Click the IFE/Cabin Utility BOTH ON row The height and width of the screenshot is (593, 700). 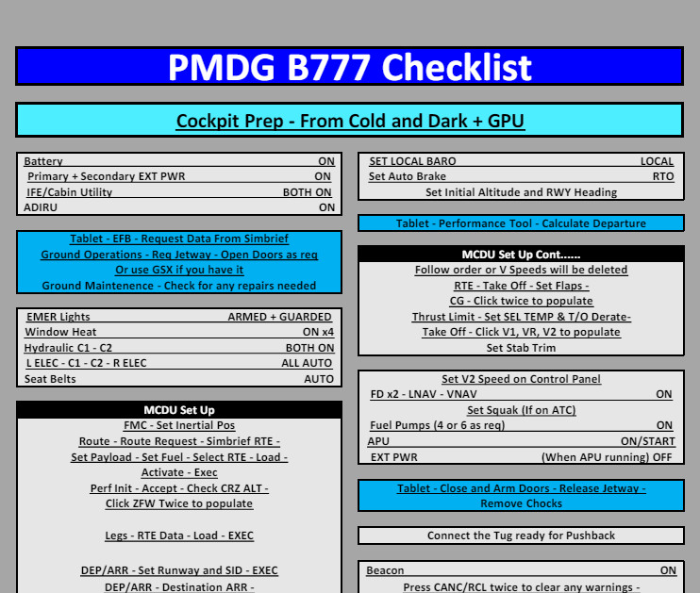click(x=179, y=192)
